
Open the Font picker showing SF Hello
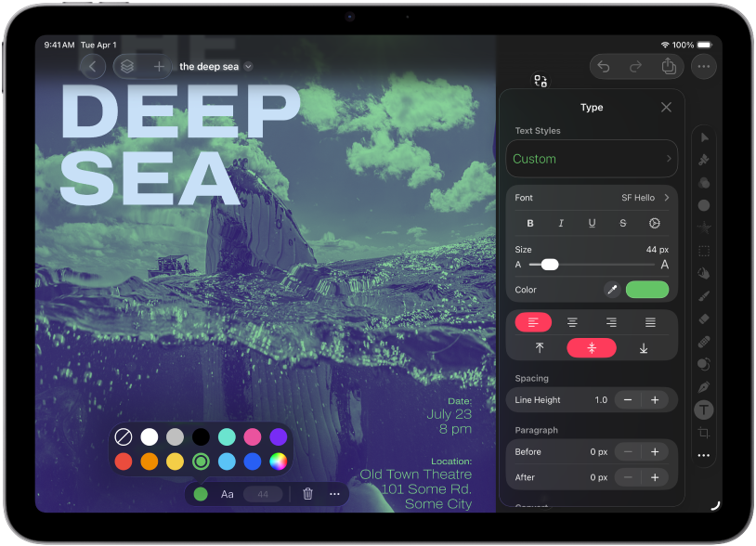592,197
